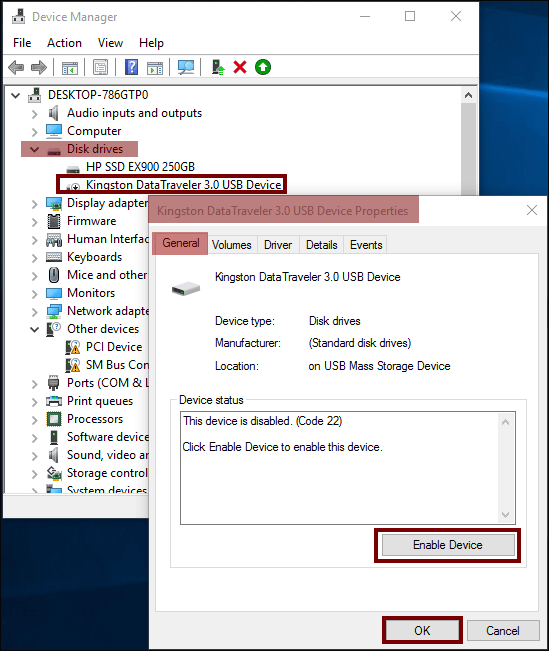Open the Help menu
The width and height of the screenshot is (549, 651).
(151, 43)
